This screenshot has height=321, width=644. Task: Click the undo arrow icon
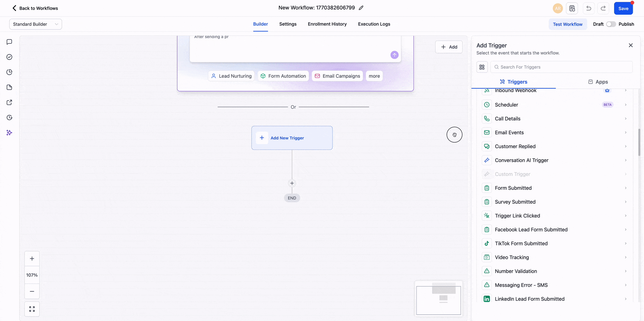tap(589, 8)
